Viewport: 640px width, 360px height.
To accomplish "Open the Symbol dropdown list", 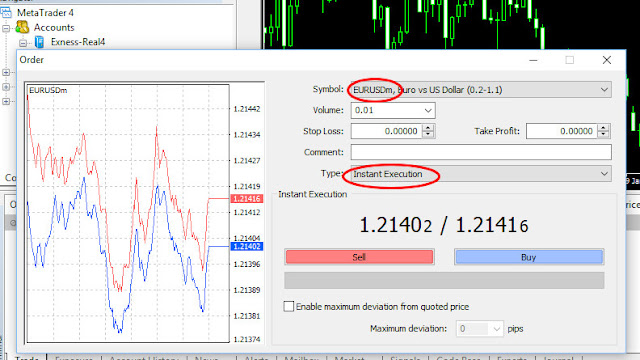I will tap(604, 90).
